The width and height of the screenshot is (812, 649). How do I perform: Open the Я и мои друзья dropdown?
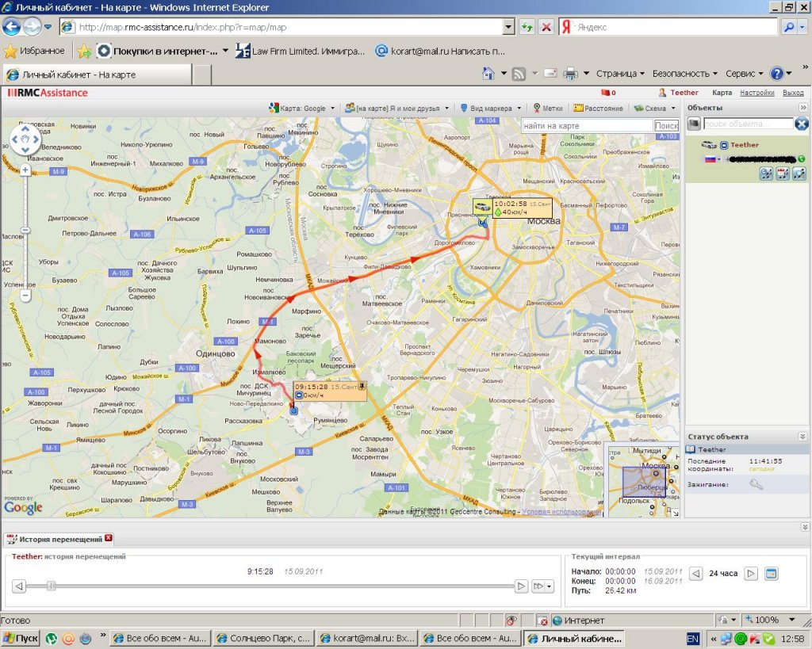pyautogui.click(x=397, y=108)
